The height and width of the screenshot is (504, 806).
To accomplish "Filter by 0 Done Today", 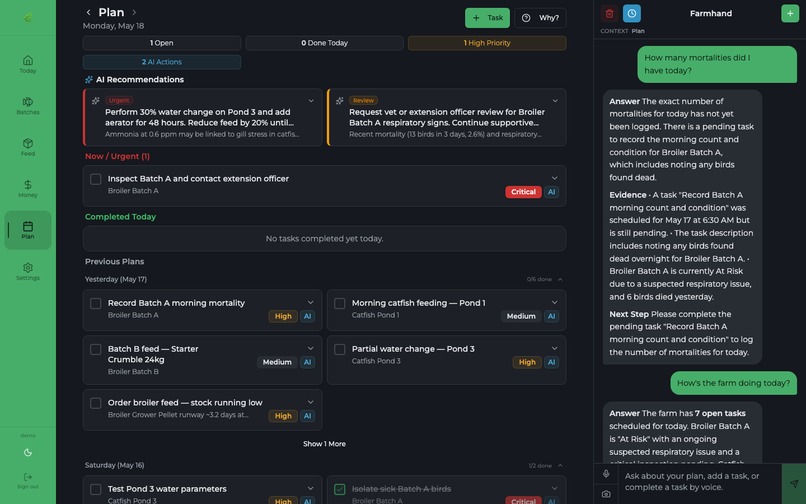I will click(324, 43).
